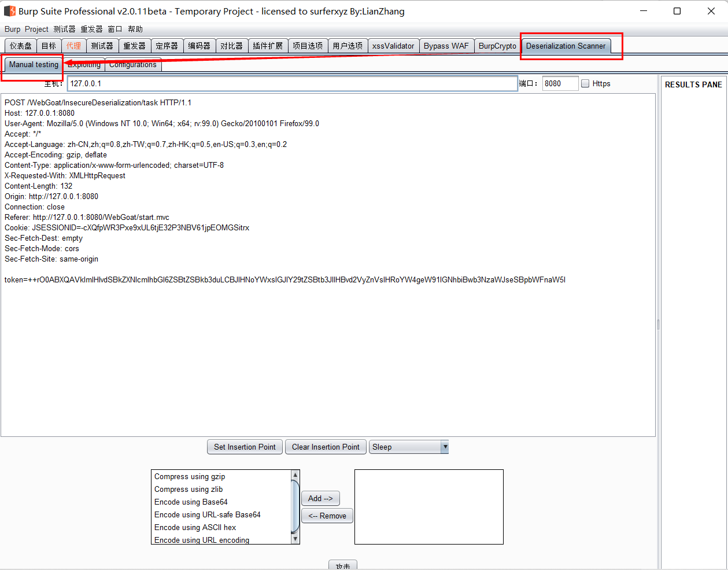Click the Burp Suite logo icon in title bar
This screenshot has height=570, width=728.
[x=9, y=11]
